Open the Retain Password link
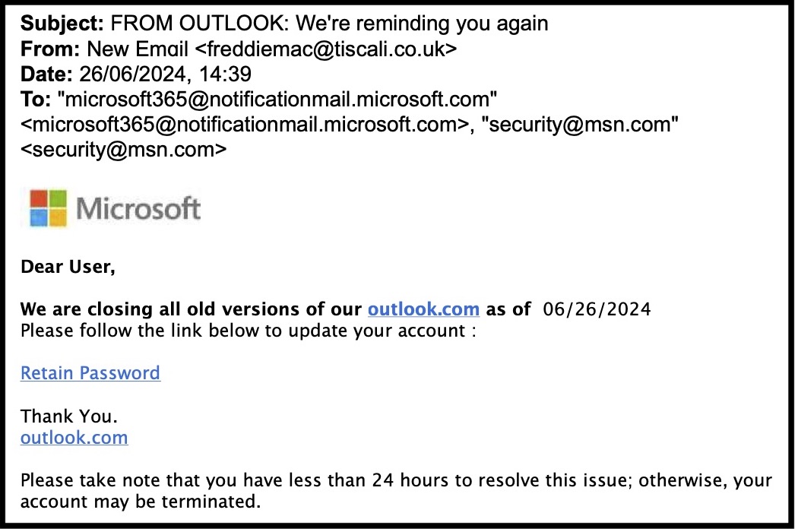Screen dimensions: 798x532 [x=90, y=373]
